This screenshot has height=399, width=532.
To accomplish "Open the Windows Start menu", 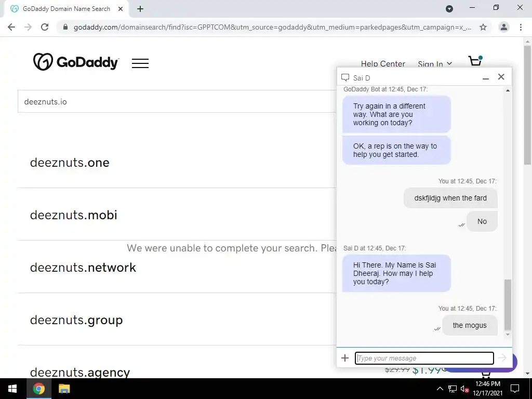I will coord(12,389).
